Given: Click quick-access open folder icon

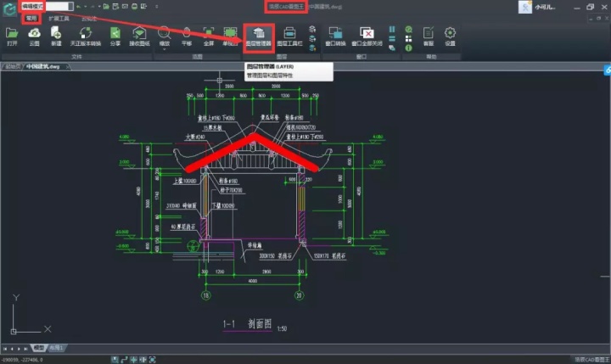Looking at the screenshot, I should (106, 6).
